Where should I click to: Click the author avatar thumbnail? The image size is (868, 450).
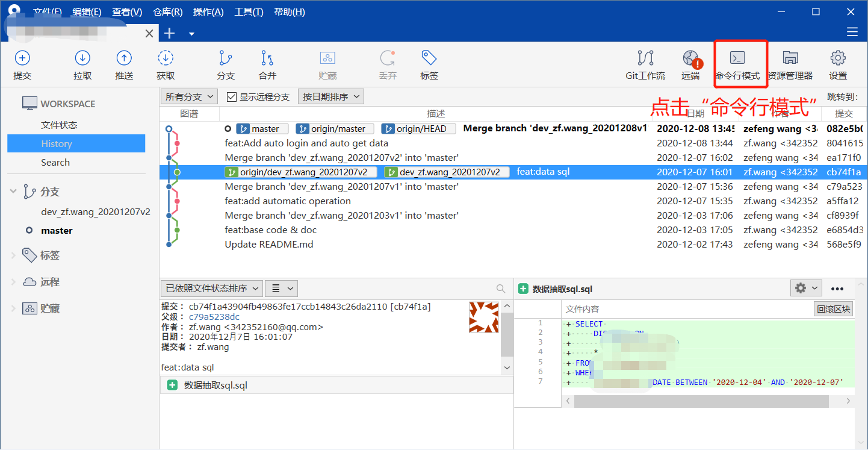tap(484, 317)
